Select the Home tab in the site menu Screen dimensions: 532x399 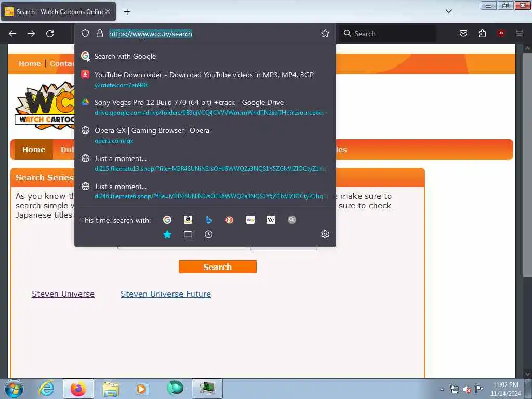[34, 149]
